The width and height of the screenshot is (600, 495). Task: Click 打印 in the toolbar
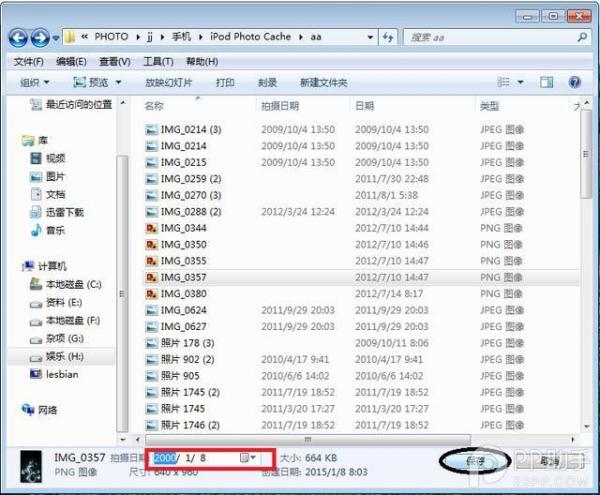(x=225, y=82)
